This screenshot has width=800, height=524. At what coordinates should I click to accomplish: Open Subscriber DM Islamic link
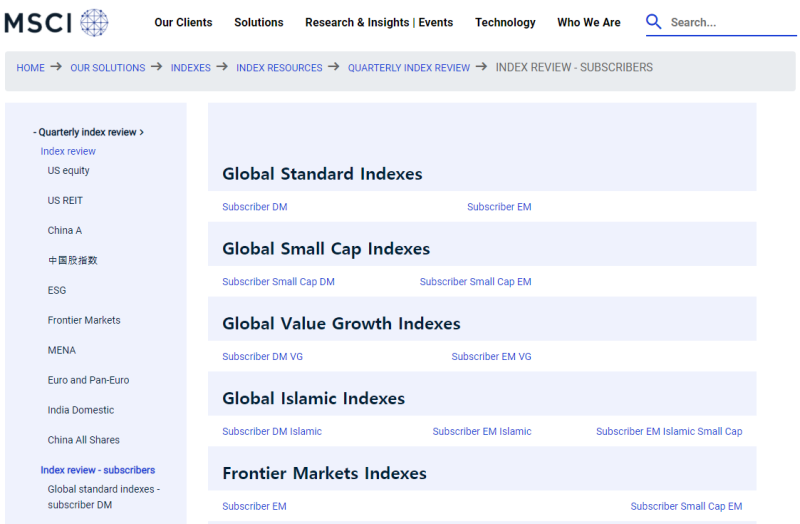tap(272, 432)
